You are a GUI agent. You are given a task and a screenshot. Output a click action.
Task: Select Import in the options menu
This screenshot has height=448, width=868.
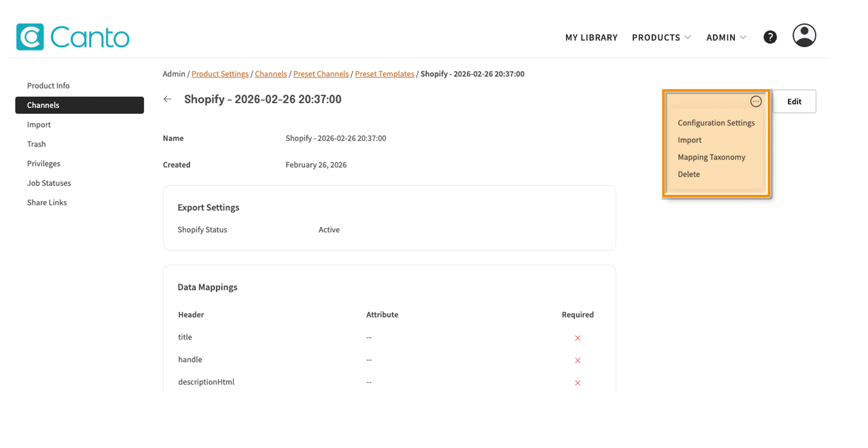point(690,140)
